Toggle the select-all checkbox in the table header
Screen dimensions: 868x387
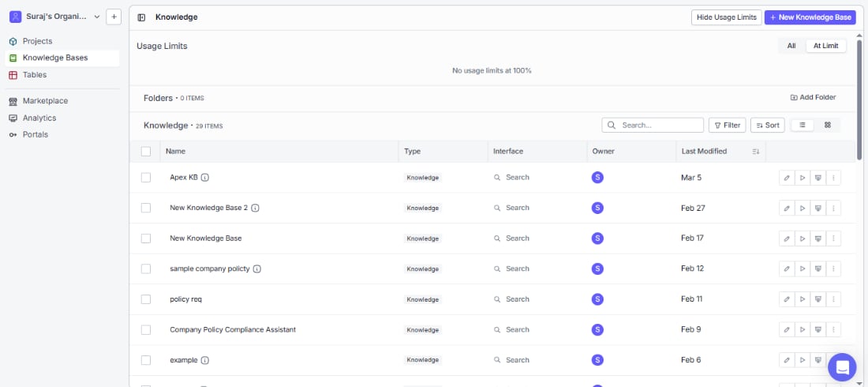click(x=146, y=152)
